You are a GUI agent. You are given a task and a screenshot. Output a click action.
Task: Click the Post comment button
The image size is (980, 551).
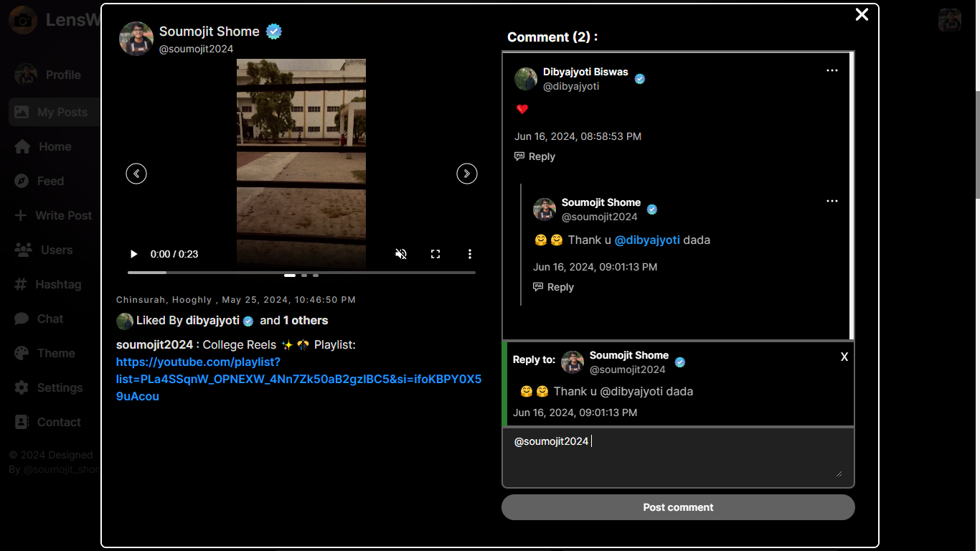click(x=678, y=507)
